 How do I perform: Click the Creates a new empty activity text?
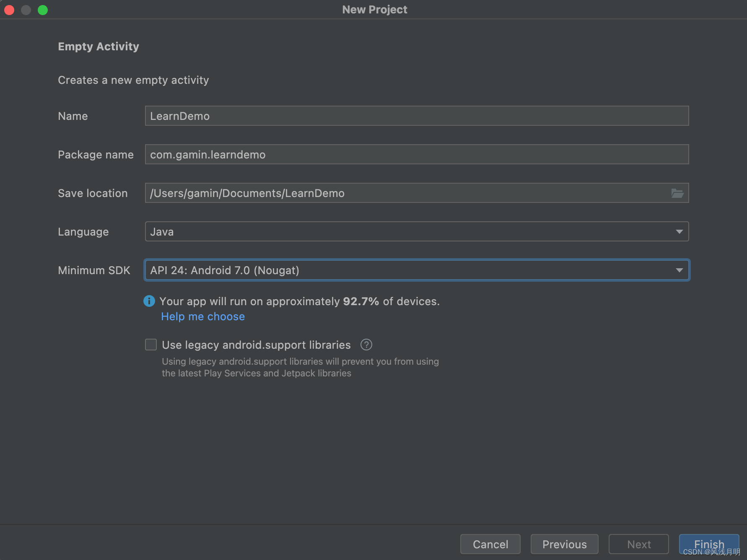[133, 80]
